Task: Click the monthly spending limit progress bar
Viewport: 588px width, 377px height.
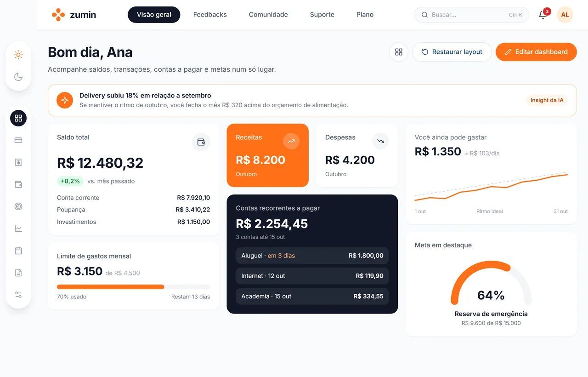Action: [133, 287]
